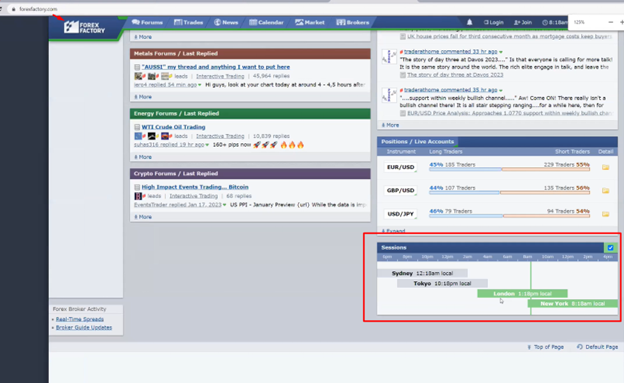
Task: Toggle the Sessions panel checkbox
Action: click(610, 248)
